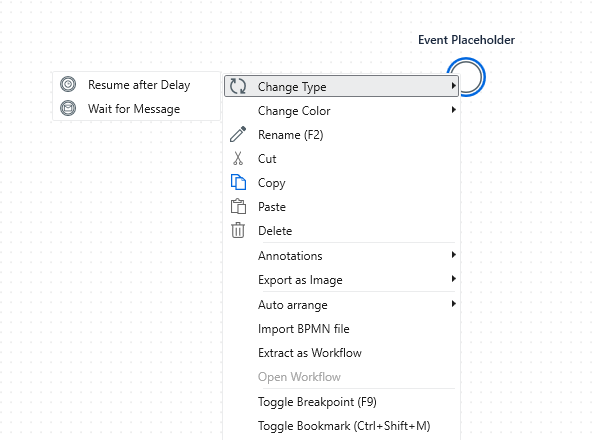
Task: Click the Paste clipboard icon
Action: coord(238,207)
